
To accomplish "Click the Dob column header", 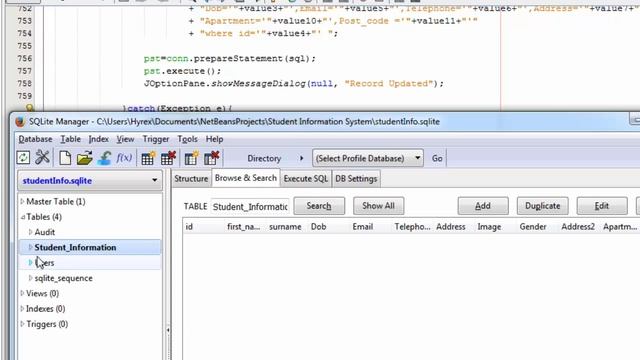I will [x=329, y=227].
